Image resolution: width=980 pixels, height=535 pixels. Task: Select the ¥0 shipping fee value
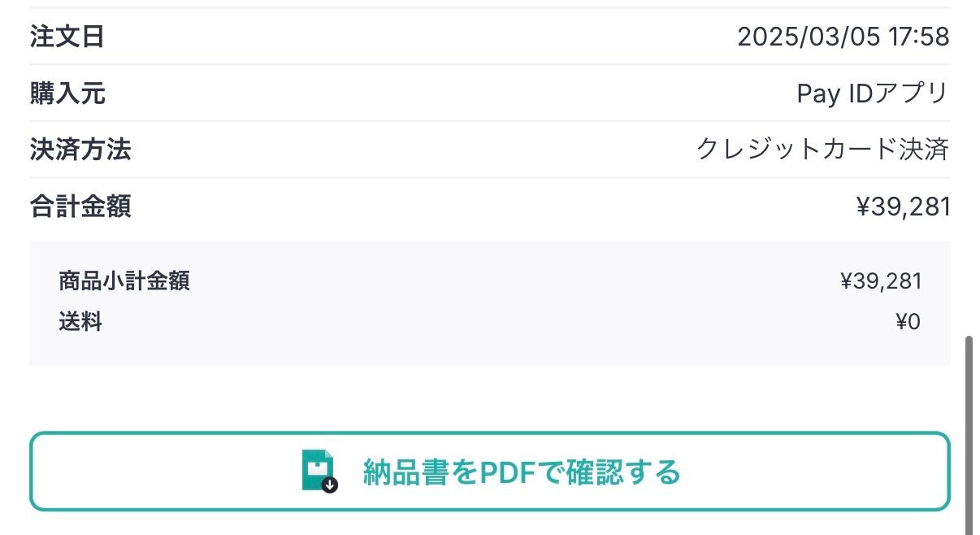(908, 322)
